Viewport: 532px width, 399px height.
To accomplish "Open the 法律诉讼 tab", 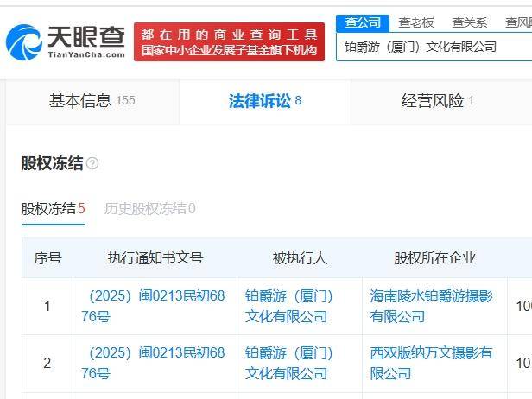I will [x=264, y=101].
